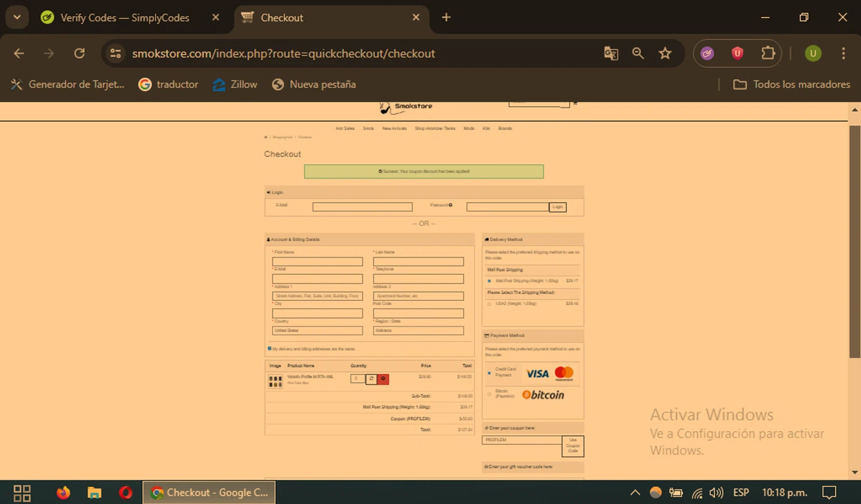Select Mail Post Shipping $29.17 radio
Image resolution: width=861 pixels, height=504 pixels.
[x=489, y=281]
